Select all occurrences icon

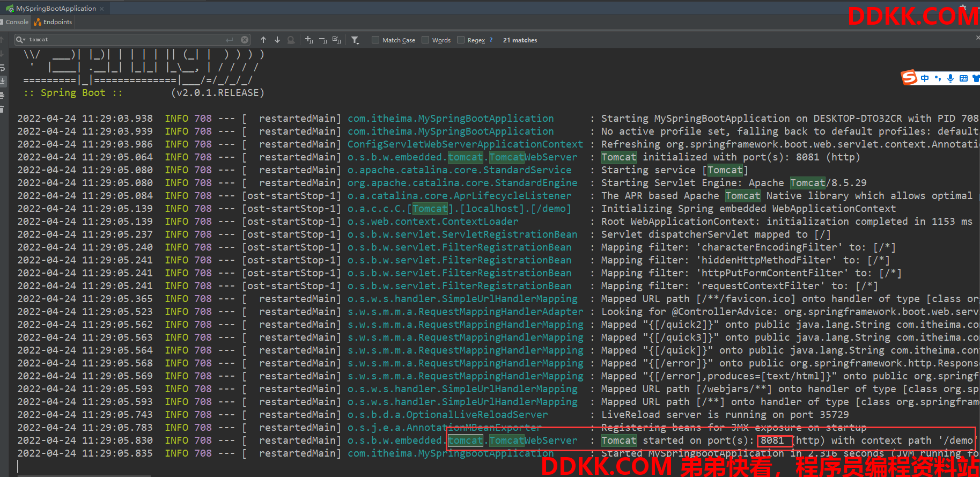tap(337, 40)
